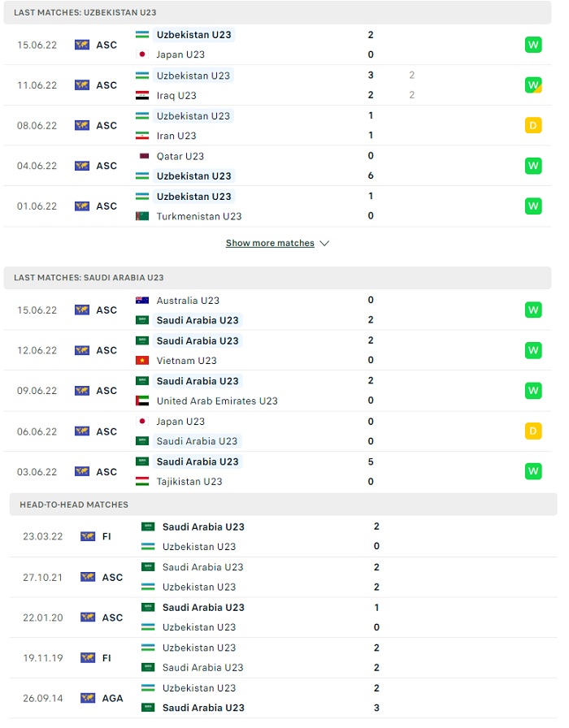Click the Iran U23 flag icon
569x728 pixels.
[142, 136]
